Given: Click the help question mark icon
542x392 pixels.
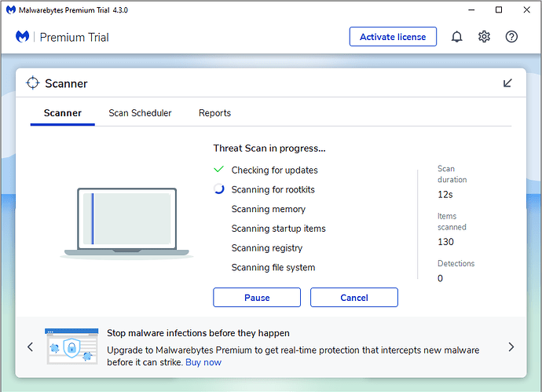Looking at the screenshot, I should 511,37.
